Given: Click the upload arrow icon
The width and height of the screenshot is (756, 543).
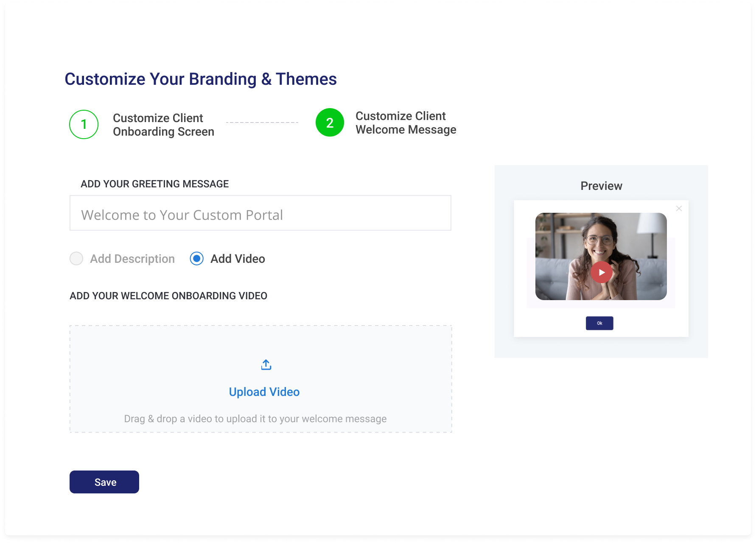Looking at the screenshot, I should pyautogui.click(x=266, y=365).
